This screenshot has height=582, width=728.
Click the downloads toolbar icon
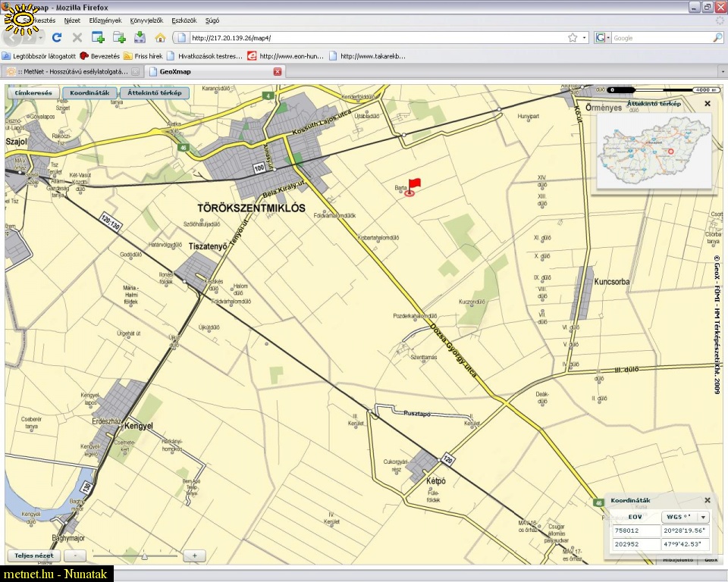tap(140, 37)
